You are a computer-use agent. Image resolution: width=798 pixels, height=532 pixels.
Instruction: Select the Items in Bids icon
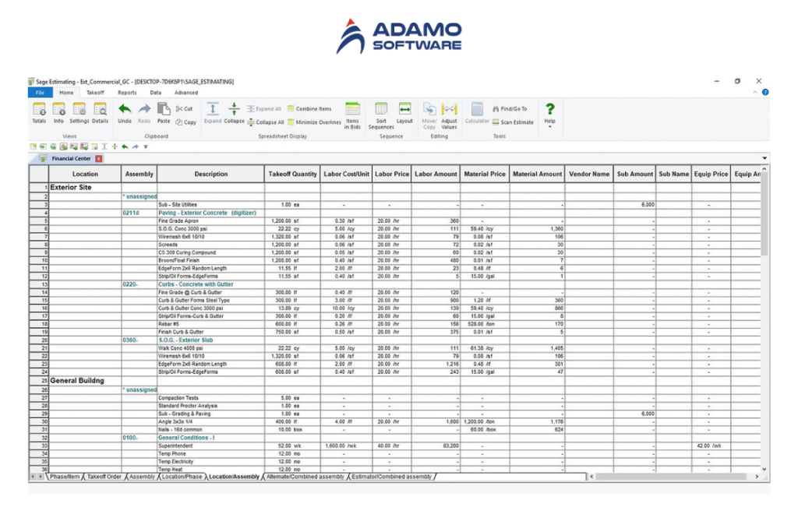(353, 113)
